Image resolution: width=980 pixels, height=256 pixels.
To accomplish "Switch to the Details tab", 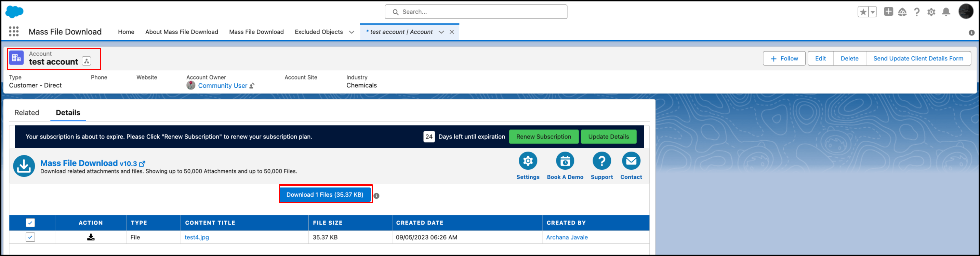I will [68, 112].
